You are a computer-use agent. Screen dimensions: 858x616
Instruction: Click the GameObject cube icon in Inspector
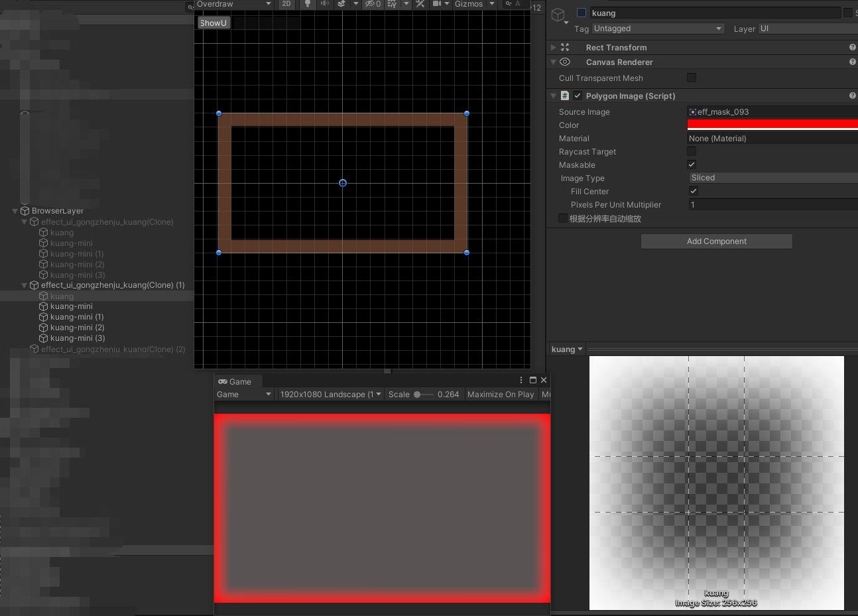pos(559,15)
